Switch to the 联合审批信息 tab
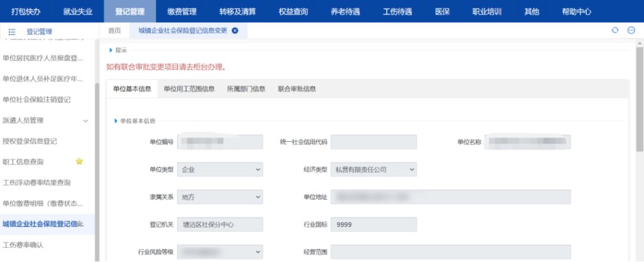The width and height of the screenshot is (644, 262). [x=296, y=89]
